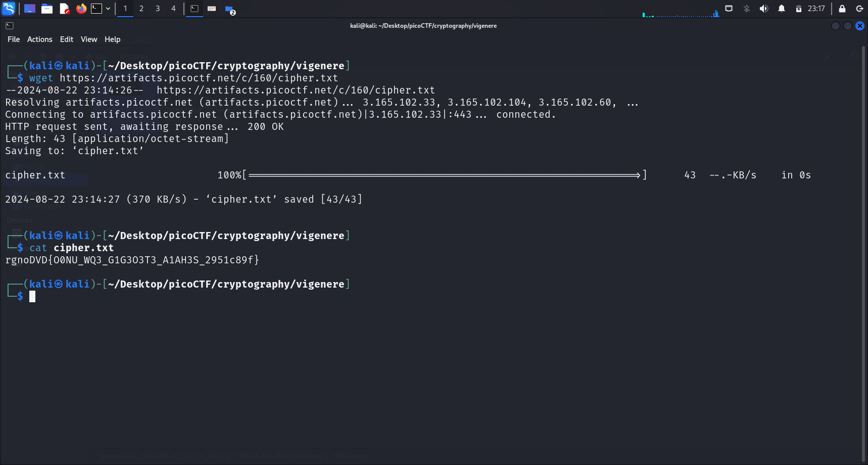Image resolution: width=868 pixels, height=465 pixels.
Task: Expand the terminal launcher dropdown arrow
Action: pos(108,9)
